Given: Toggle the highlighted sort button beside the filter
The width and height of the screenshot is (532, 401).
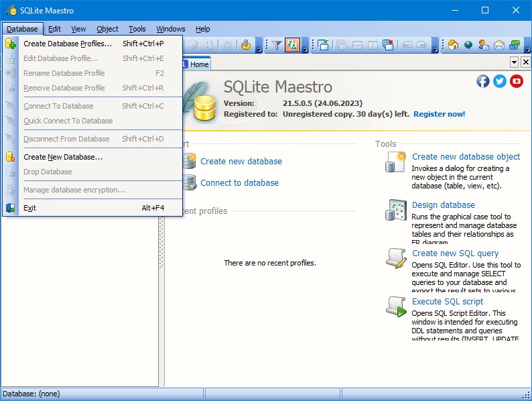Looking at the screenshot, I should coord(292,46).
